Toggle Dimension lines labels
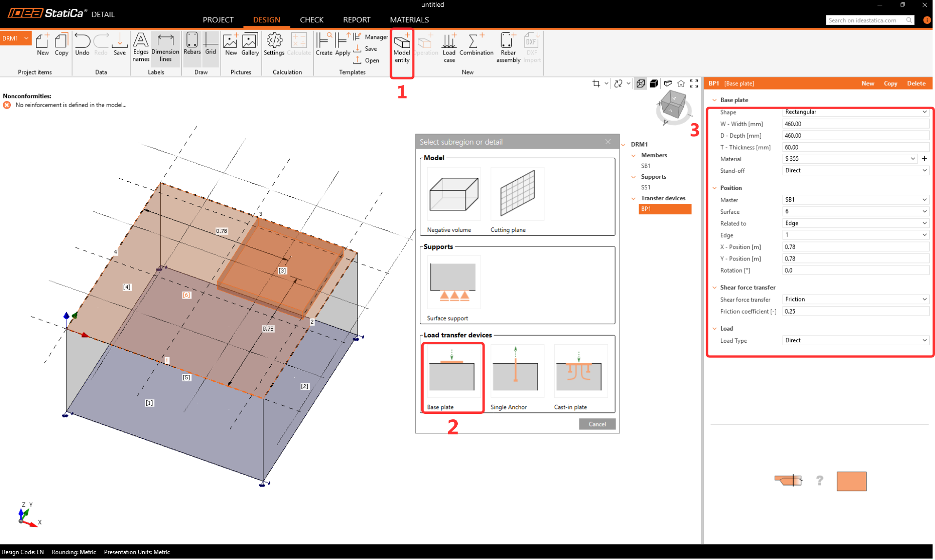The image size is (935, 560). (166, 48)
